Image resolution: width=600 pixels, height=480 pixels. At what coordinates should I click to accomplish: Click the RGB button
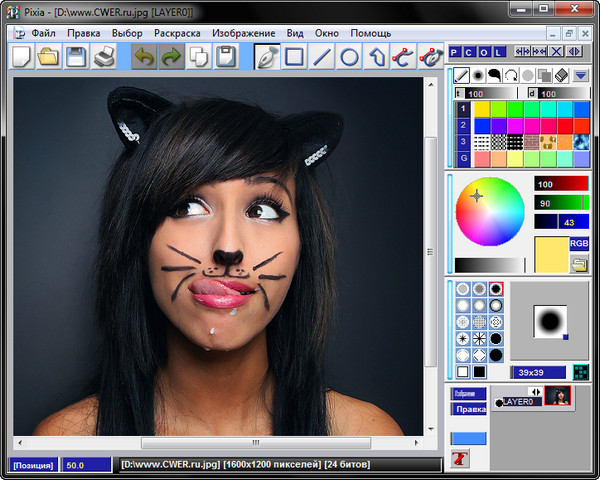pyautogui.click(x=579, y=243)
